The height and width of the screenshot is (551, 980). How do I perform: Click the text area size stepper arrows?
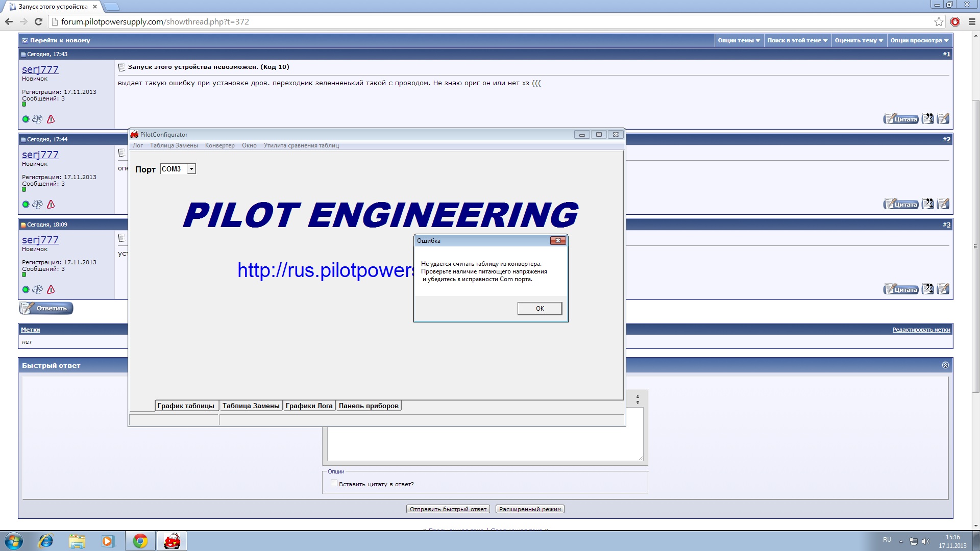coord(638,399)
